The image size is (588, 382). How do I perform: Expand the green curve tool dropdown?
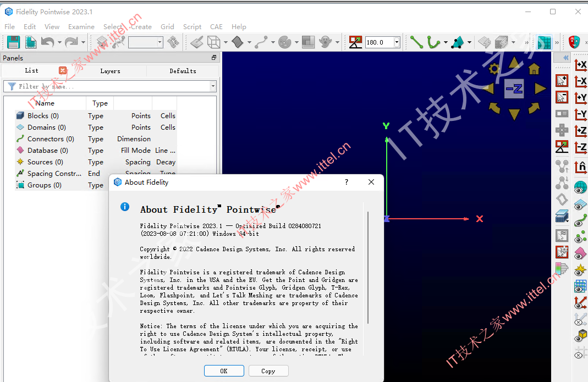446,42
